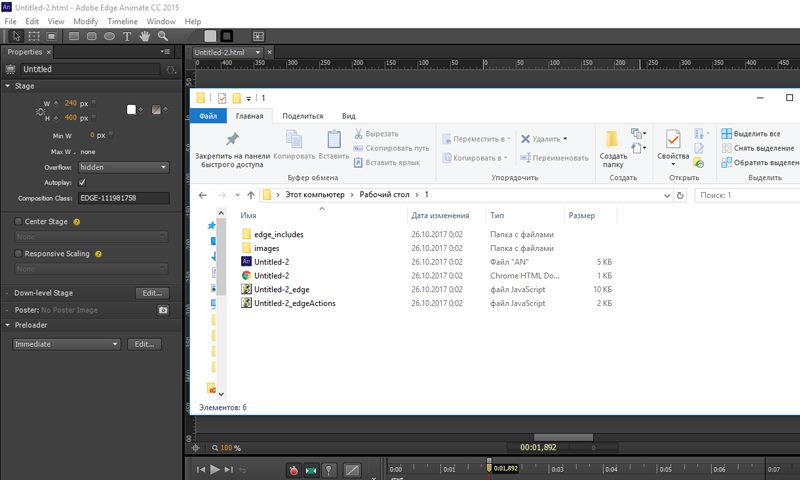
Task: Open the Untitled-2.html document dropdown
Action: 258,52
